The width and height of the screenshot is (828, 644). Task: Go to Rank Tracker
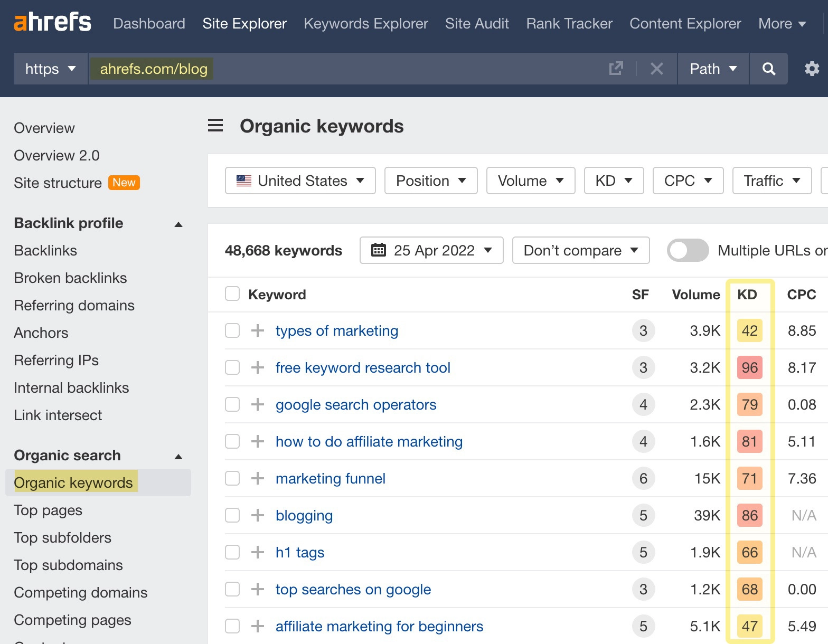[x=569, y=23]
